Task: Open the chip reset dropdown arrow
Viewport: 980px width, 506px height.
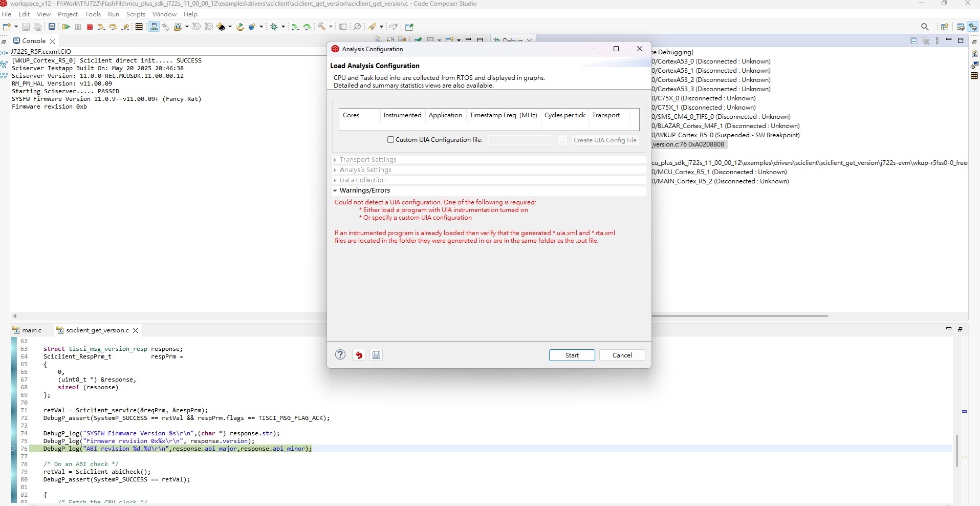Action: point(230,27)
